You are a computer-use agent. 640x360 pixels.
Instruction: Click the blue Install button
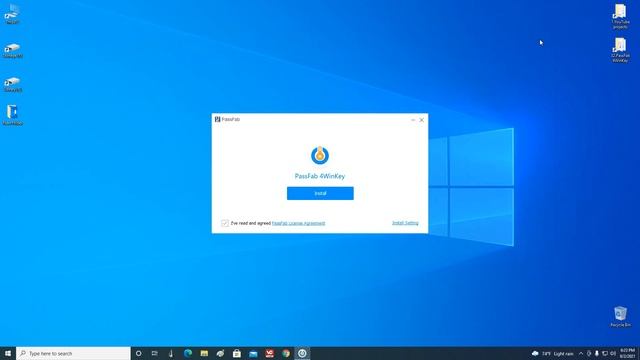click(x=320, y=193)
